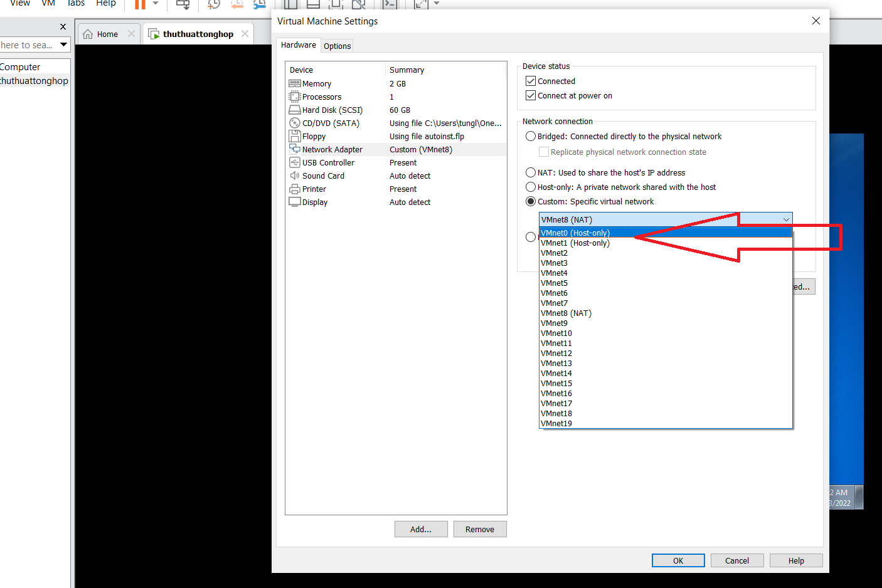Uncheck the Connected checkbox
This screenshot has width=882, height=588.
point(531,81)
